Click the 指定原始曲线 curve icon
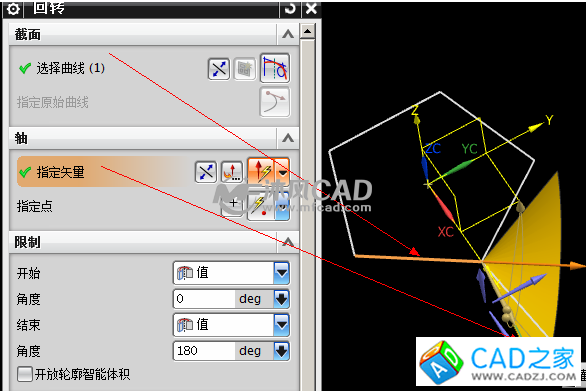Screen dimensions: 586x391 tap(275, 102)
